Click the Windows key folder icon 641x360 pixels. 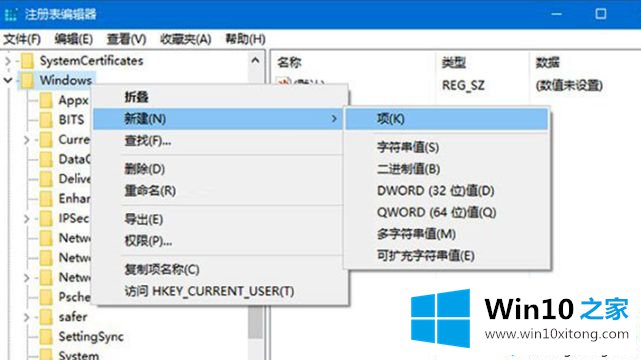[x=27, y=80]
